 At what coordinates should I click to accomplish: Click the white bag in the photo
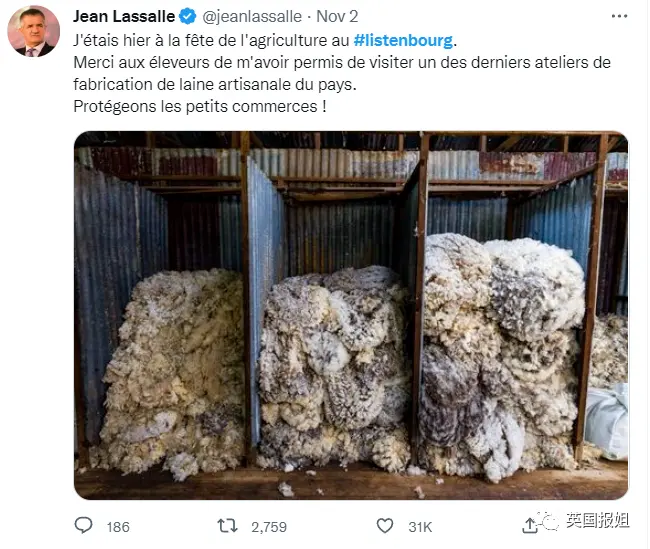(x=607, y=421)
